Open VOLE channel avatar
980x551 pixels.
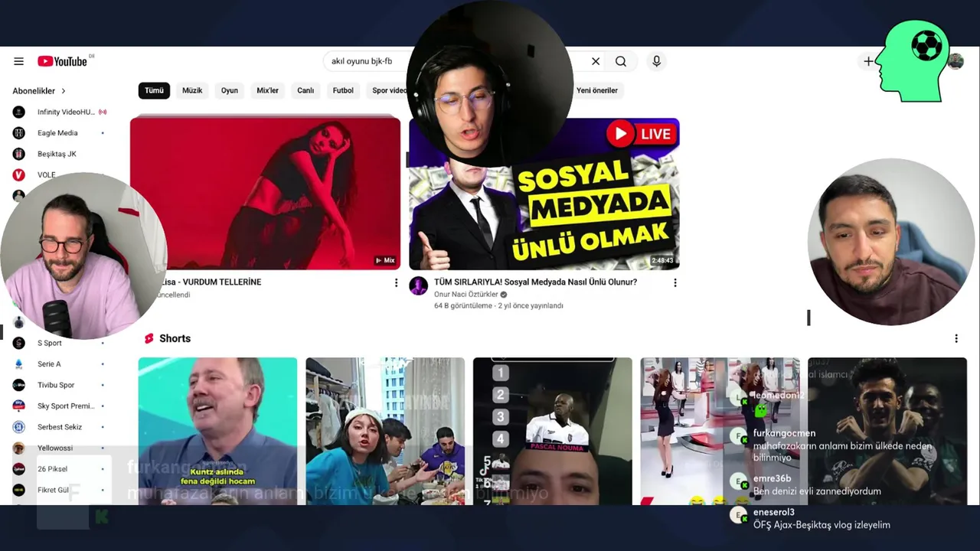[x=19, y=174]
